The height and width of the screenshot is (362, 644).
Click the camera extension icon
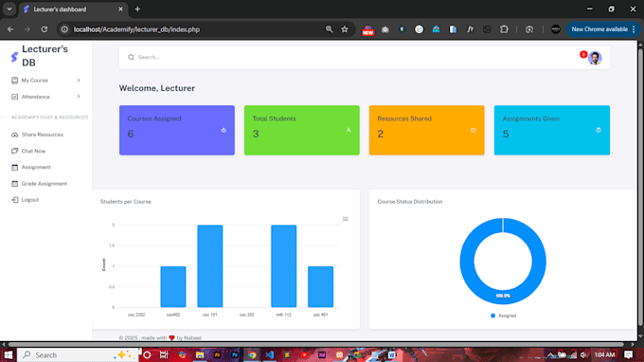point(385,29)
